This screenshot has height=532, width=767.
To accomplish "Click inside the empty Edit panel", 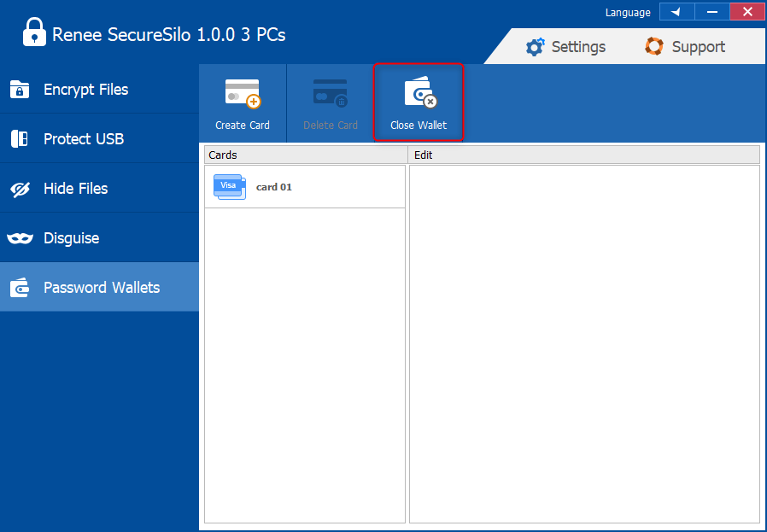I will pyautogui.click(x=584, y=343).
